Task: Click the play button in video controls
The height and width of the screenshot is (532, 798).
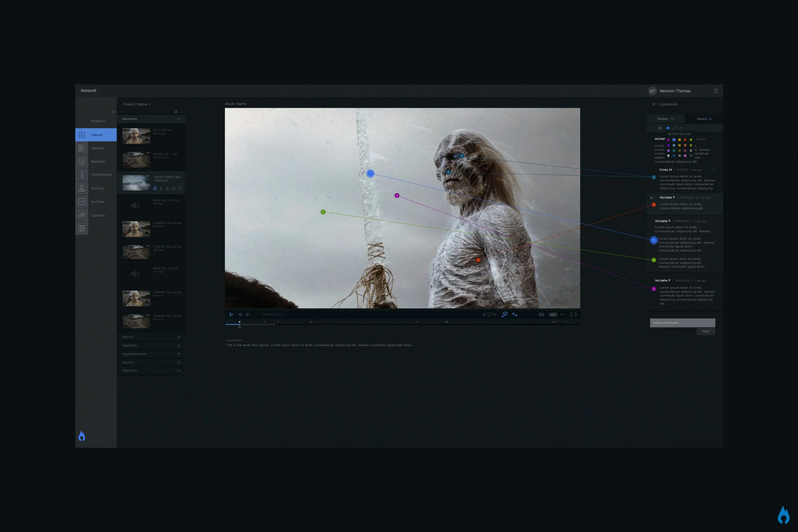Action: 231,315
